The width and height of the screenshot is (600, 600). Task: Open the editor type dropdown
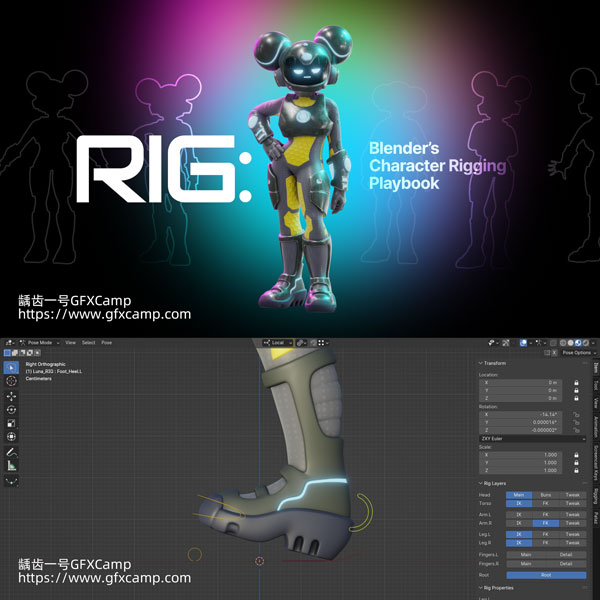[10, 343]
